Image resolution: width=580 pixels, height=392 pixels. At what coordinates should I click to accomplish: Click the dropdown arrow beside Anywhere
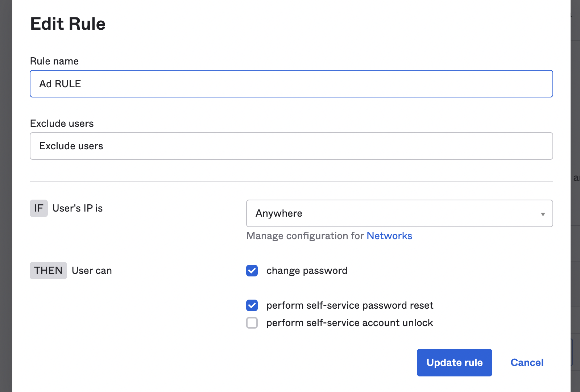543,214
